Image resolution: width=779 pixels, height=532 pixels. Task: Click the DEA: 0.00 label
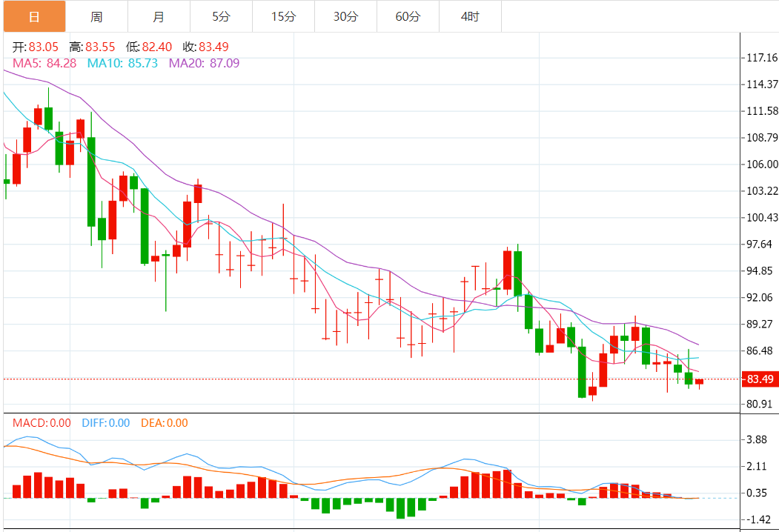click(165, 423)
